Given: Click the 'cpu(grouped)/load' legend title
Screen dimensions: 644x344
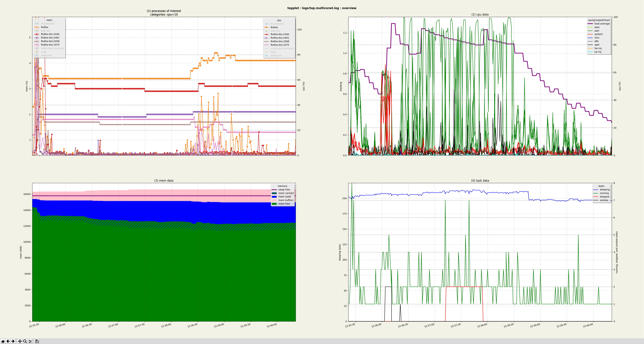Looking at the screenshot, I should click(599, 20).
